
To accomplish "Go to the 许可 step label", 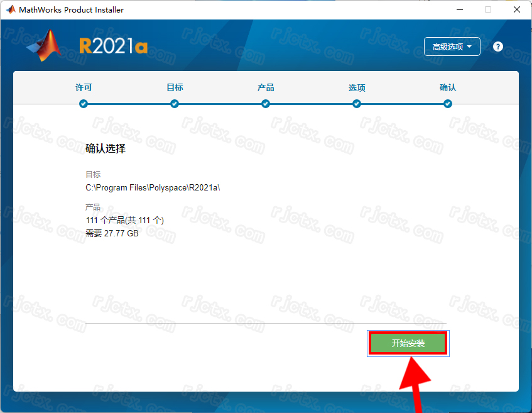I will click(x=84, y=87).
